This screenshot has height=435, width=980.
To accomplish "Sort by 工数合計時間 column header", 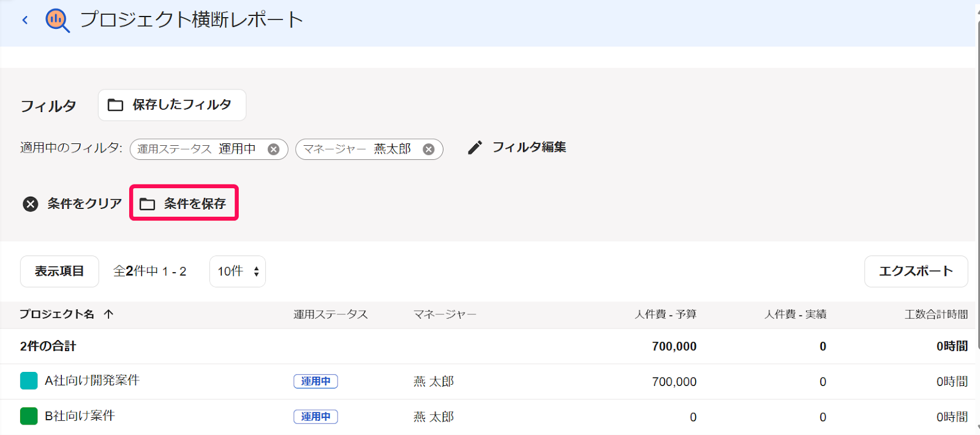I will 937,314.
